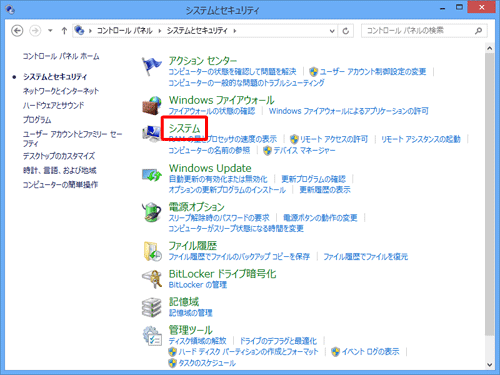Open the システム heading link
The height and width of the screenshot is (375, 500).
tap(184, 128)
